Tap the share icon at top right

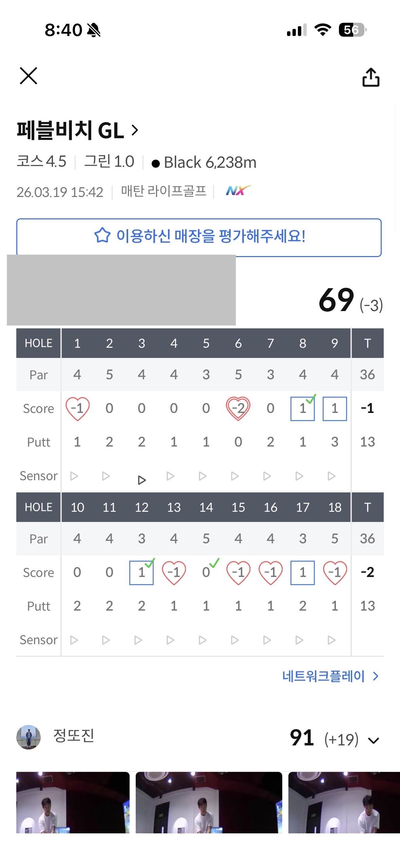pos(370,77)
